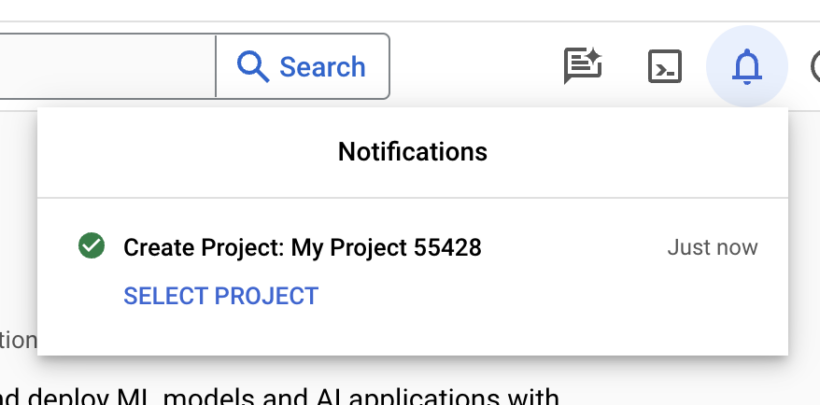Click blank space left of Notifications heading
Viewport: 820px width, 405px height.
click(x=180, y=152)
